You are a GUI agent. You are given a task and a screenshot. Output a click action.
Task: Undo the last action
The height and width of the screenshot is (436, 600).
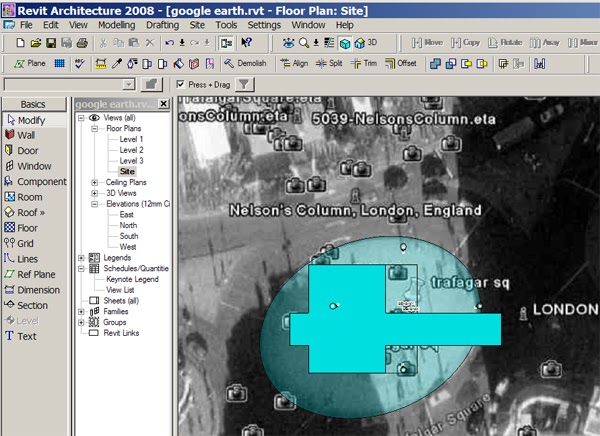click(170, 42)
